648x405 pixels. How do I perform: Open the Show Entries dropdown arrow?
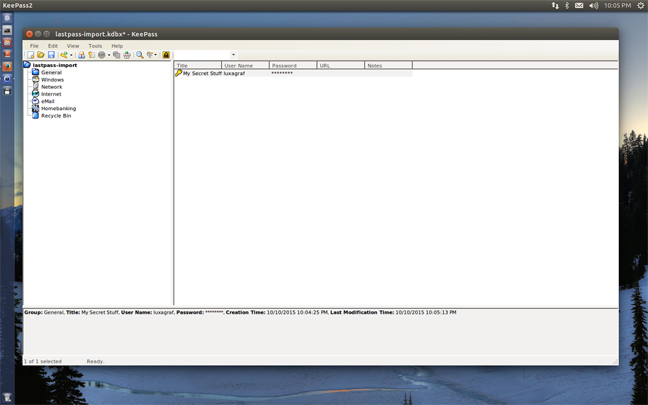pyautogui.click(x=155, y=55)
